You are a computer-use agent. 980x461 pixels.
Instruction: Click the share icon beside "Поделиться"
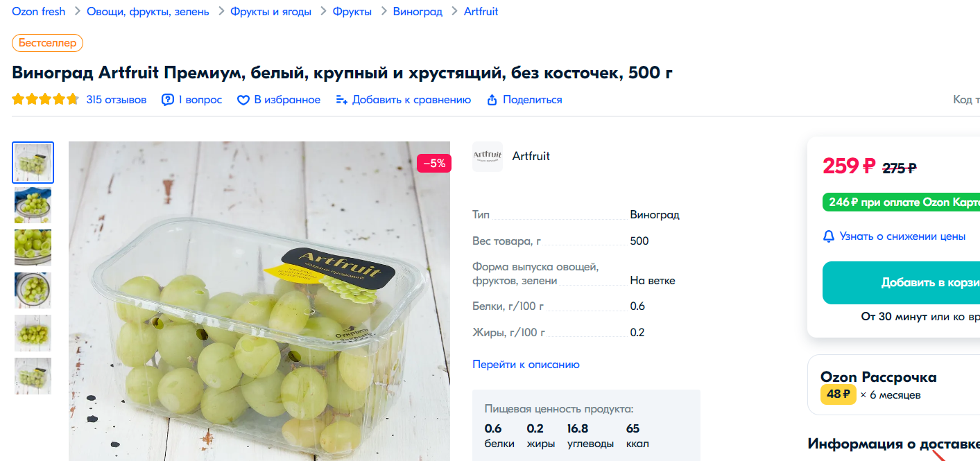point(492,100)
